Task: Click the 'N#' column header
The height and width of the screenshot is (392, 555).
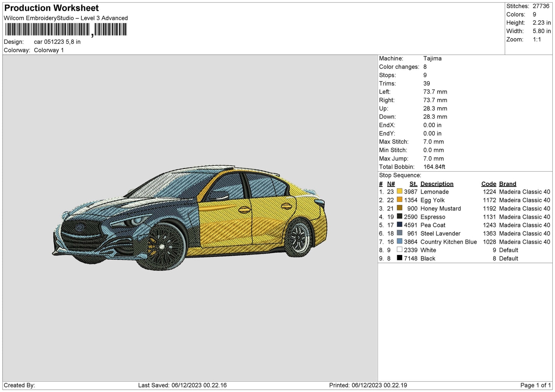Action: (391, 184)
